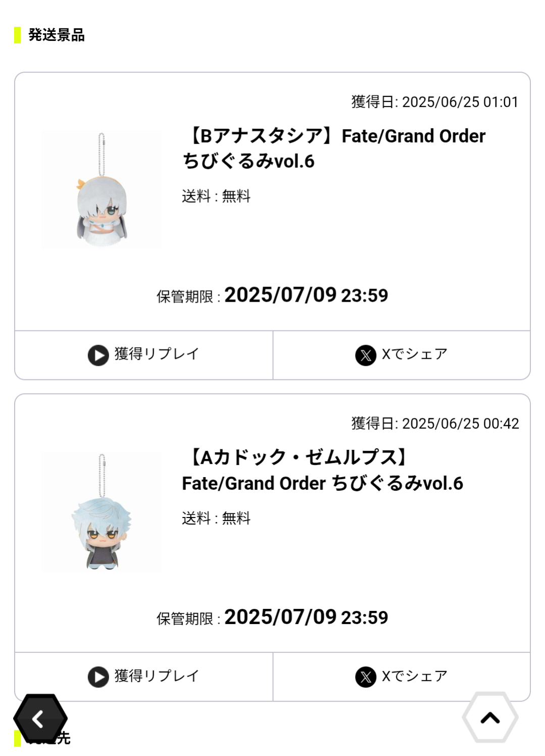Go back with the black hexagon arrow

point(40,719)
